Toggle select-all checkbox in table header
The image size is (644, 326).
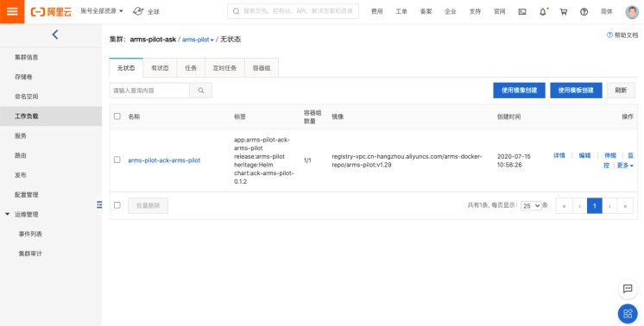pyautogui.click(x=117, y=116)
